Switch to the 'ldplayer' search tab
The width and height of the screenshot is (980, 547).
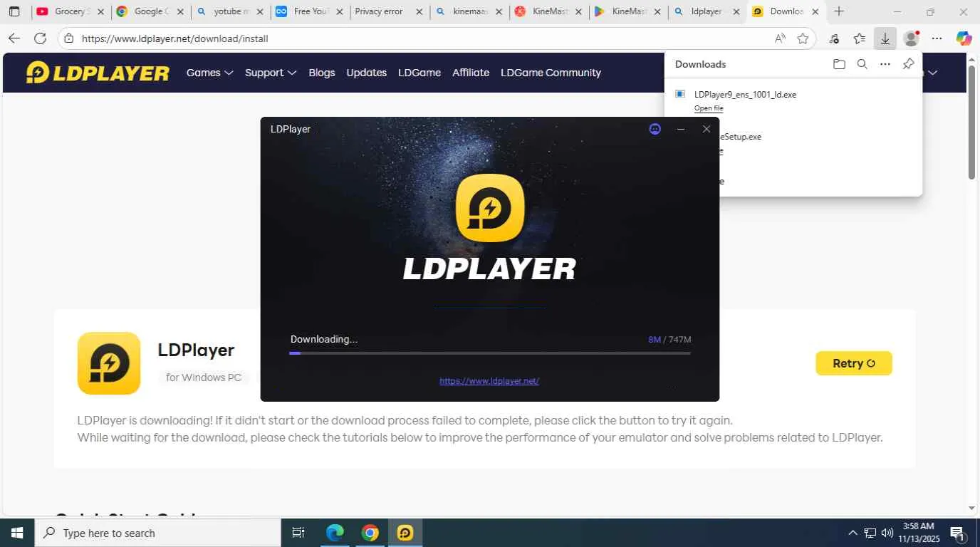(708, 11)
